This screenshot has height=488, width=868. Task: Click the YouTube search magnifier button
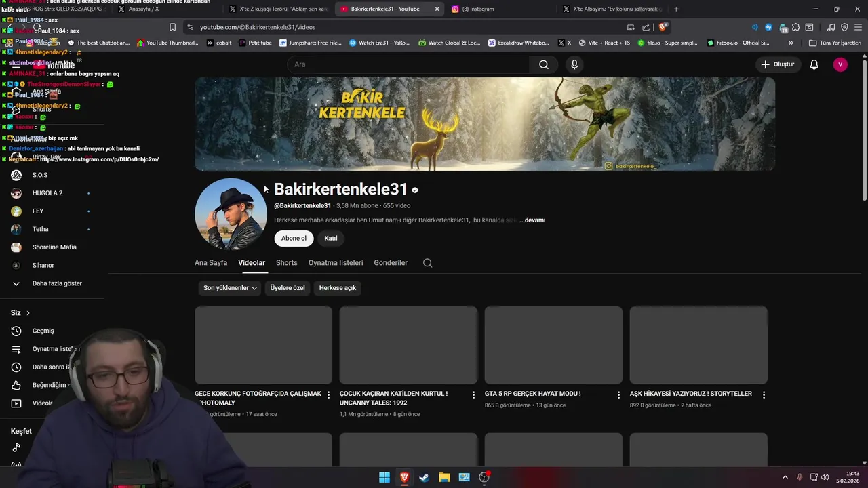tap(543, 64)
